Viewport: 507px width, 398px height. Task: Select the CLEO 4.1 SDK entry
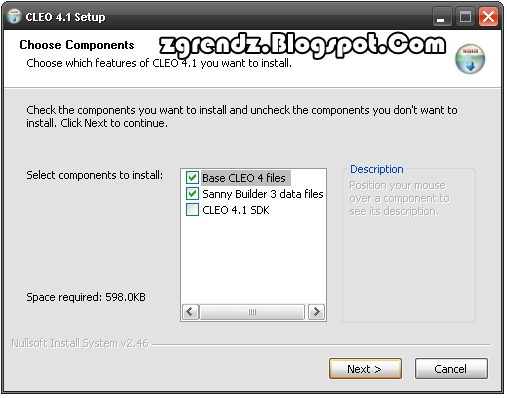(236, 210)
